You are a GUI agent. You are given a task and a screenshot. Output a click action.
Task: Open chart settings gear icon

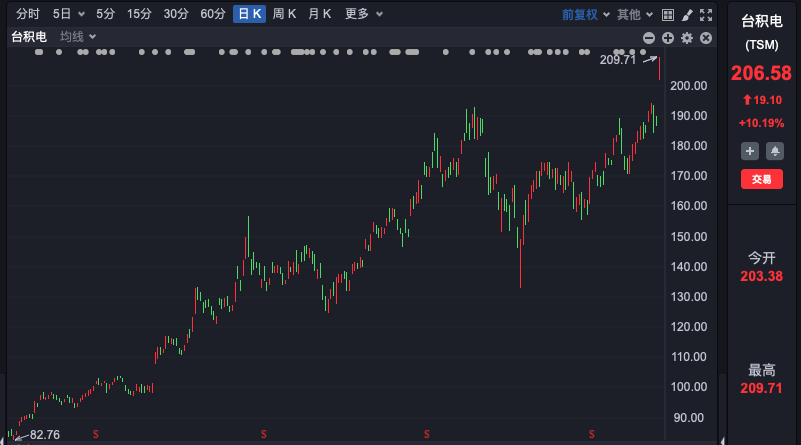687,38
